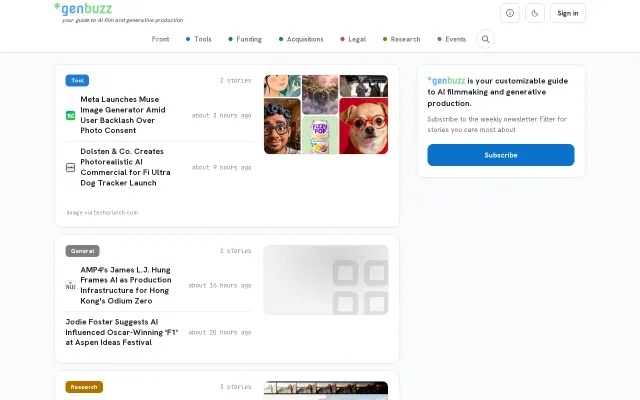
Task: Open the Research category in navigation
Action: (x=401, y=39)
